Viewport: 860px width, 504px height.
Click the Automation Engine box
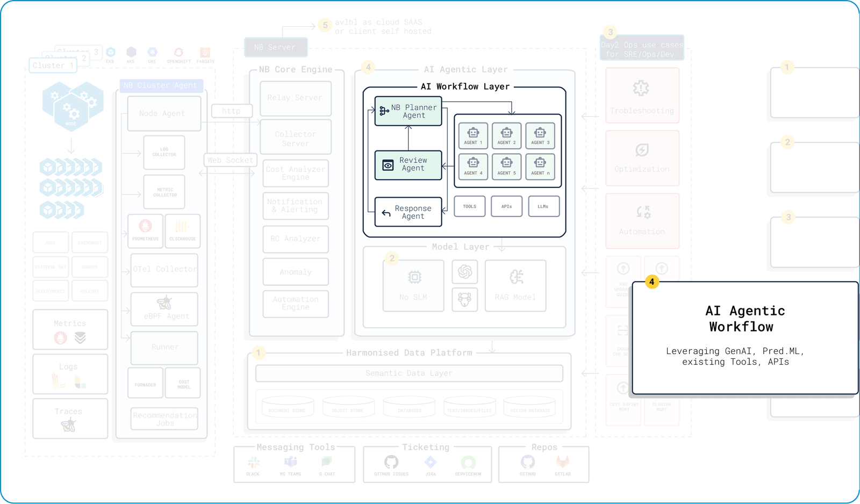pyautogui.click(x=296, y=304)
